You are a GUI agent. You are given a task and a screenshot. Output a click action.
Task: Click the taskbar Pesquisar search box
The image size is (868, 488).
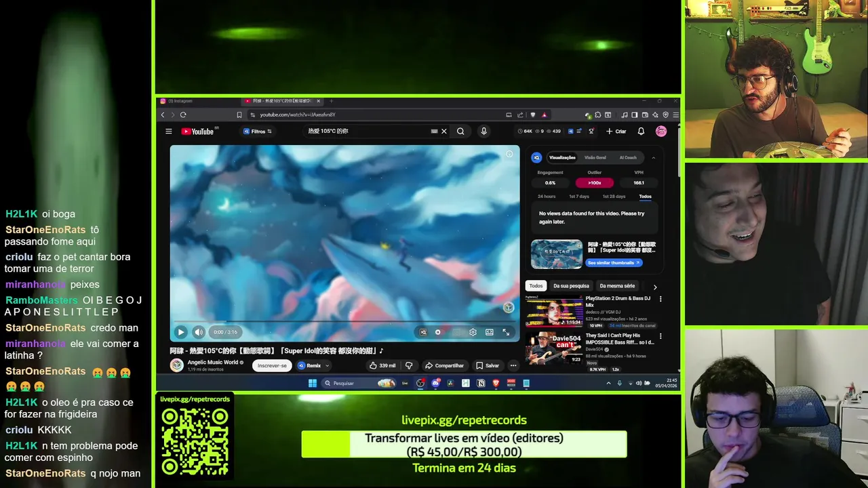tap(359, 383)
